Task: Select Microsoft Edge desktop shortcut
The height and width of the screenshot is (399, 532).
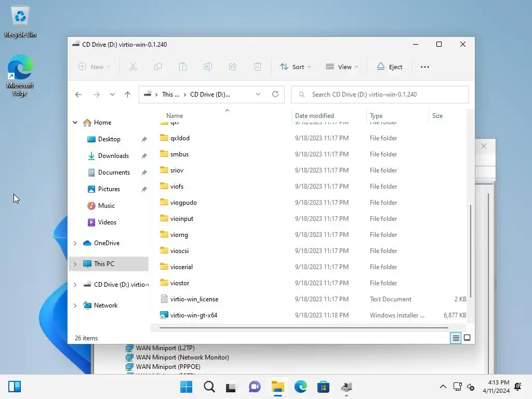Action: [x=20, y=75]
